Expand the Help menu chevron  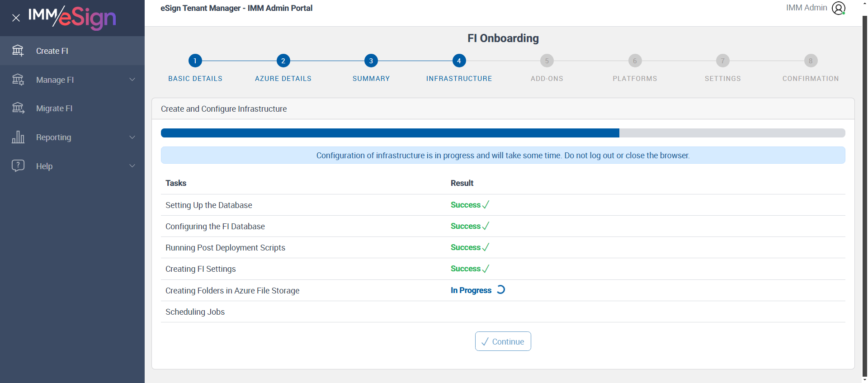click(x=132, y=165)
